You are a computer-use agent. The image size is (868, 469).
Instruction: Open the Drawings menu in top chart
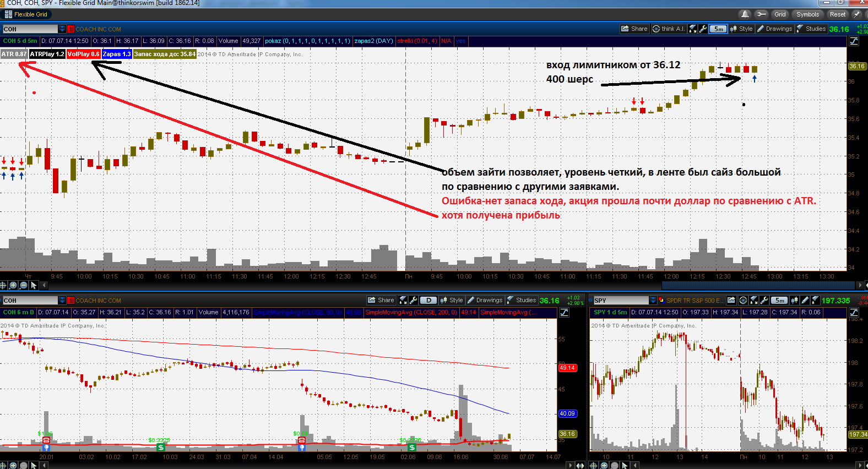point(774,29)
